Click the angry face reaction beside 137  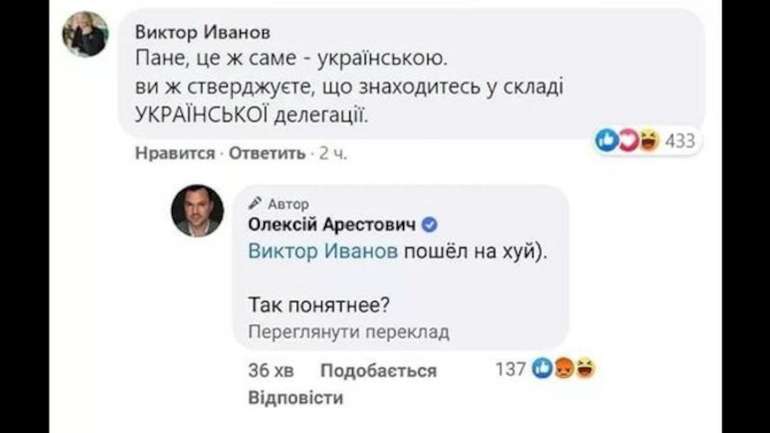pyautogui.click(x=565, y=370)
